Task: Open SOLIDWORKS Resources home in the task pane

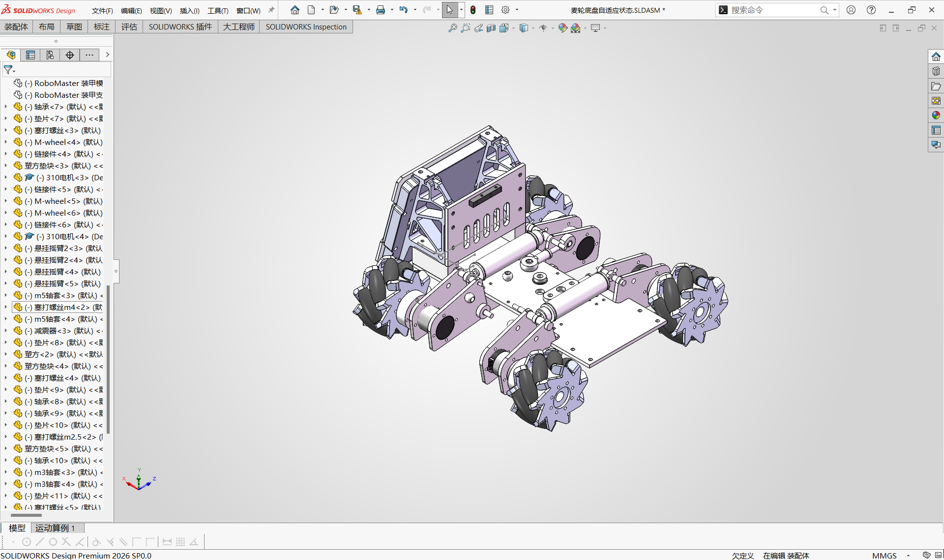Action: click(936, 56)
